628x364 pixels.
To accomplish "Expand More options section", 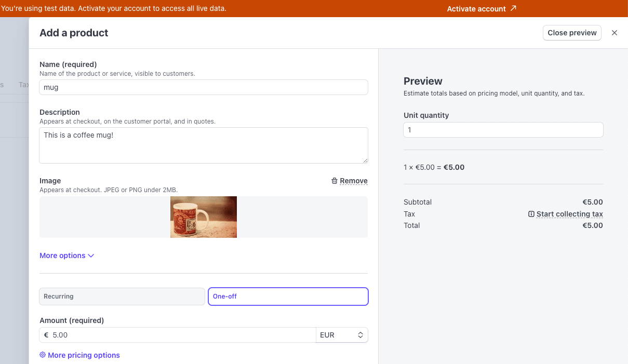I will coord(62,255).
